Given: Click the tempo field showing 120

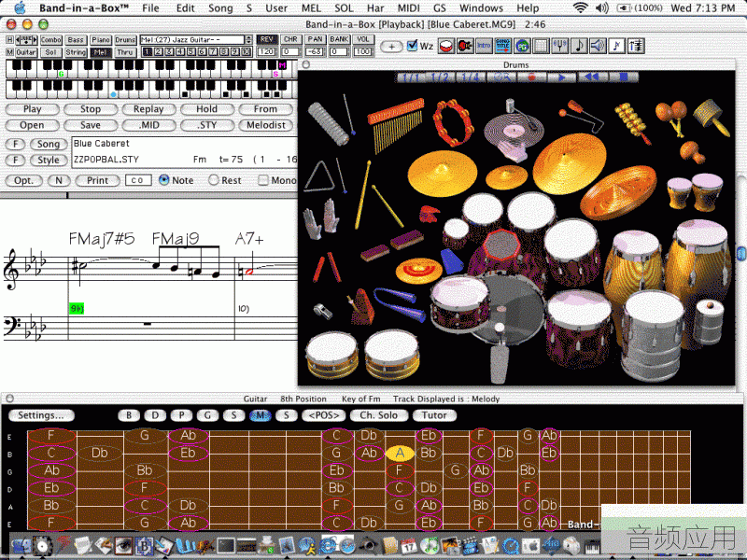Looking at the screenshot, I should click(267, 51).
